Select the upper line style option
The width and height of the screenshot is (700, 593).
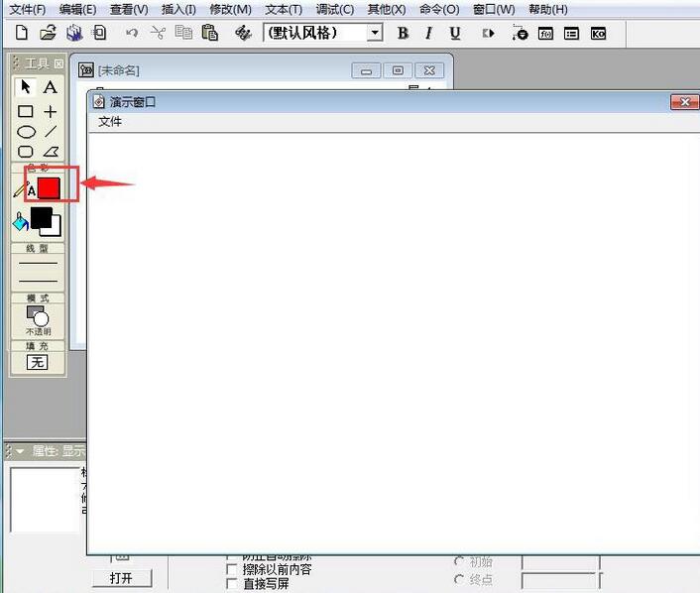[38, 263]
